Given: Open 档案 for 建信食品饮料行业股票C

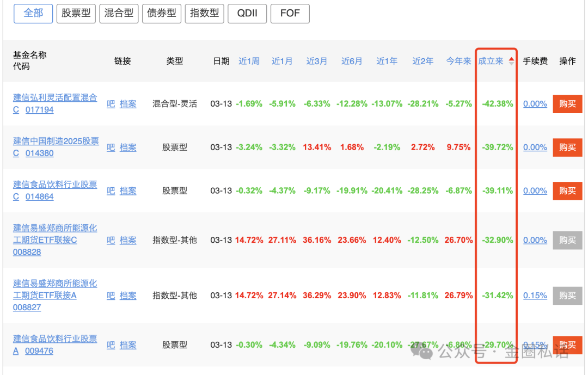Looking at the screenshot, I should (x=128, y=191).
